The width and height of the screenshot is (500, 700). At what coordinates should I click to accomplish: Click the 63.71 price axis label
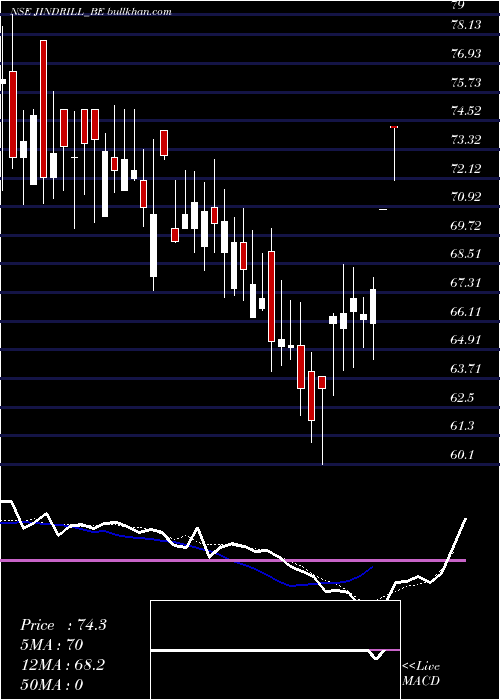point(466,369)
